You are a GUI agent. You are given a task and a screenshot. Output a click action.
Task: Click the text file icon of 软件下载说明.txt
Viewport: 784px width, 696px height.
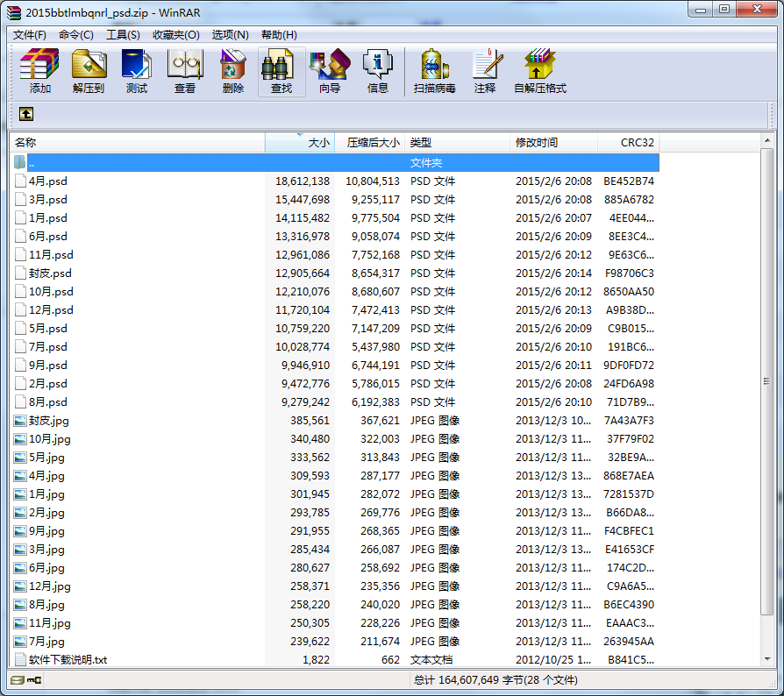point(20,659)
